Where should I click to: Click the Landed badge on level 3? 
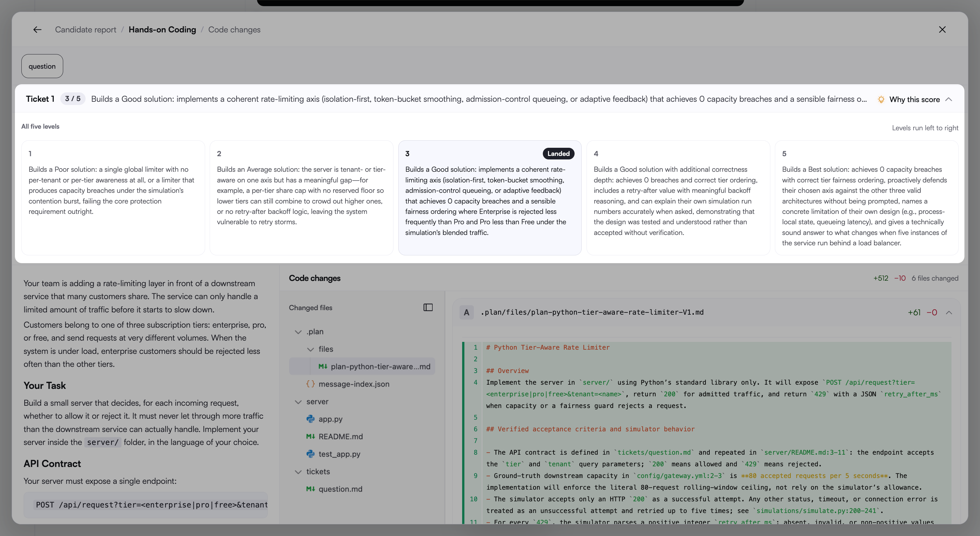tap(558, 154)
